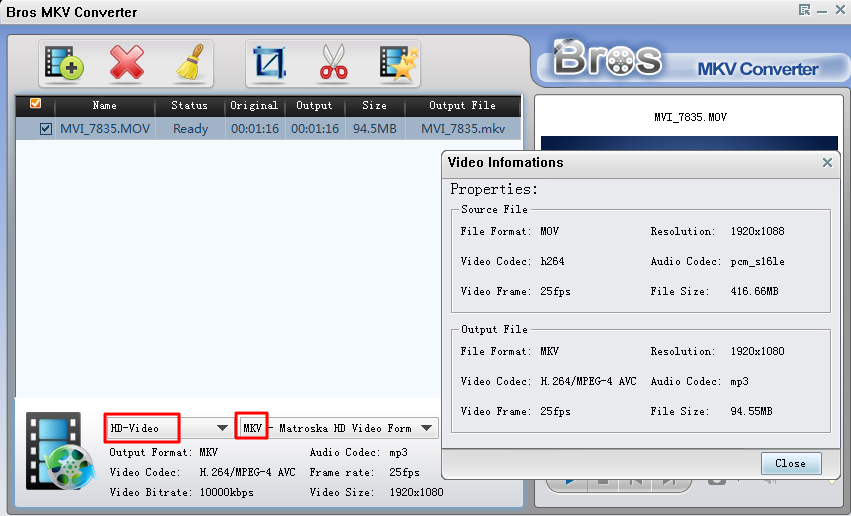851x516 pixels.
Task: Select the MVI_7835.MOV file name
Action: (x=105, y=129)
